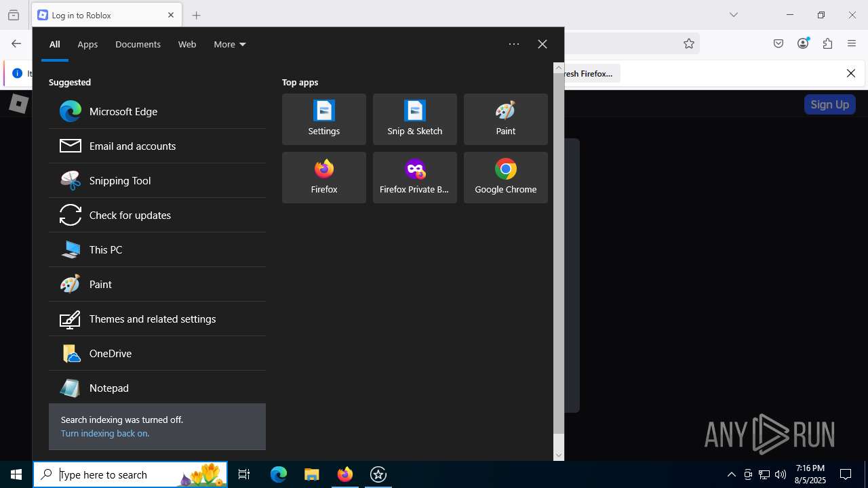Screen dimensions: 868x488
Task: Expand the More search filter dropdown
Action: click(x=230, y=44)
